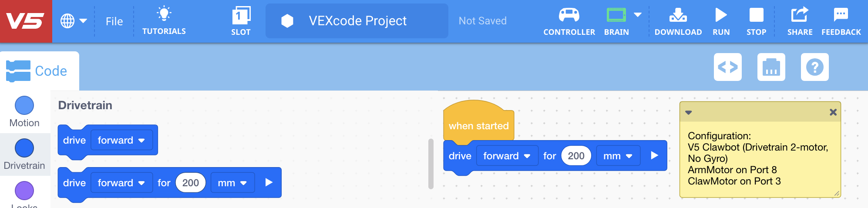Show the code viewer icon
This screenshot has height=208, width=868.
(x=727, y=67)
